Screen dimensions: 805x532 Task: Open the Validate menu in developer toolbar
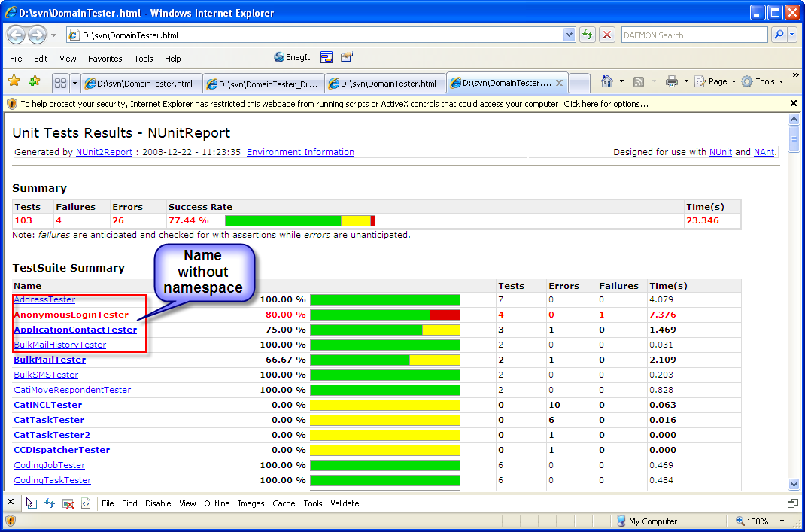[345, 503]
